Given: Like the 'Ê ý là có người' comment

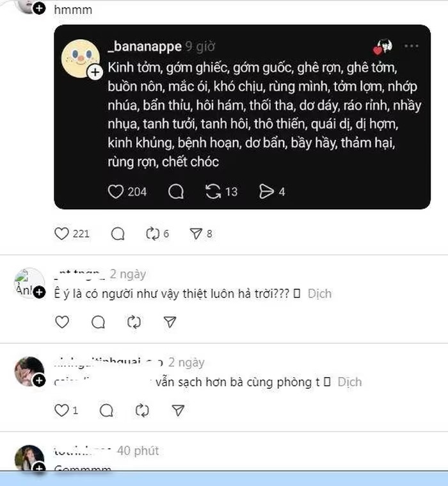Looking at the screenshot, I should coord(62,322).
